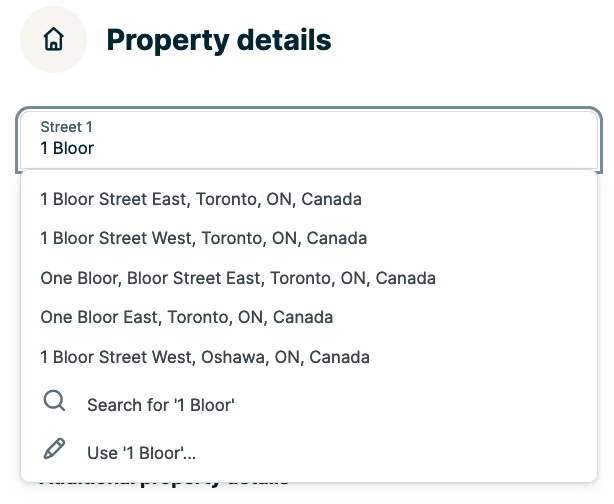Click Search for '1 Bloor' text
Screen dimensions: 614x504
tap(160, 405)
